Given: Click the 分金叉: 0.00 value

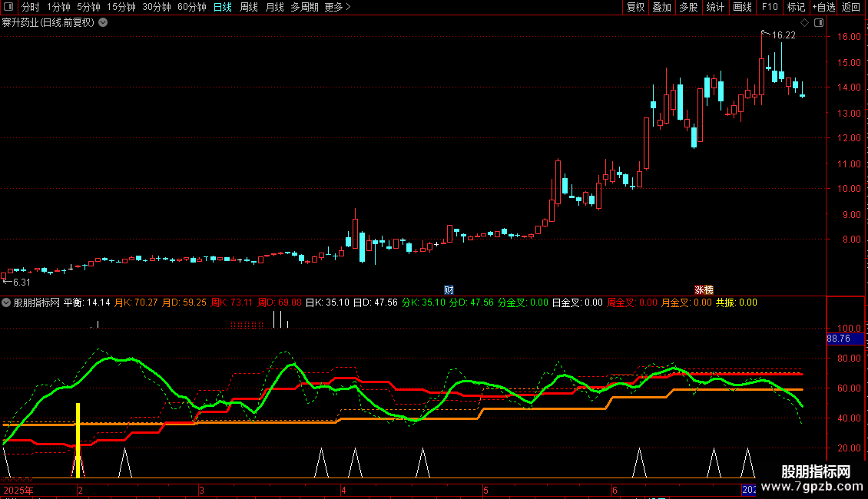Looking at the screenshot, I should click(522, 302).
